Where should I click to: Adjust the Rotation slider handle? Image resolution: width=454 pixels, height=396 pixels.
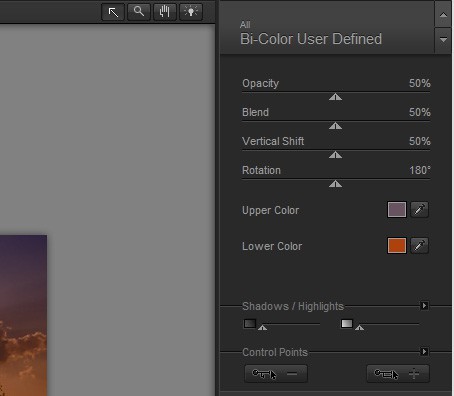[x=335, y=184]
